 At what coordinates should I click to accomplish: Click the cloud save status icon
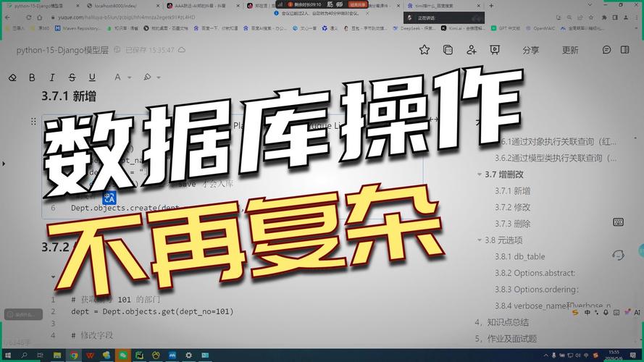pyautogui.click(x=182, y=50)
